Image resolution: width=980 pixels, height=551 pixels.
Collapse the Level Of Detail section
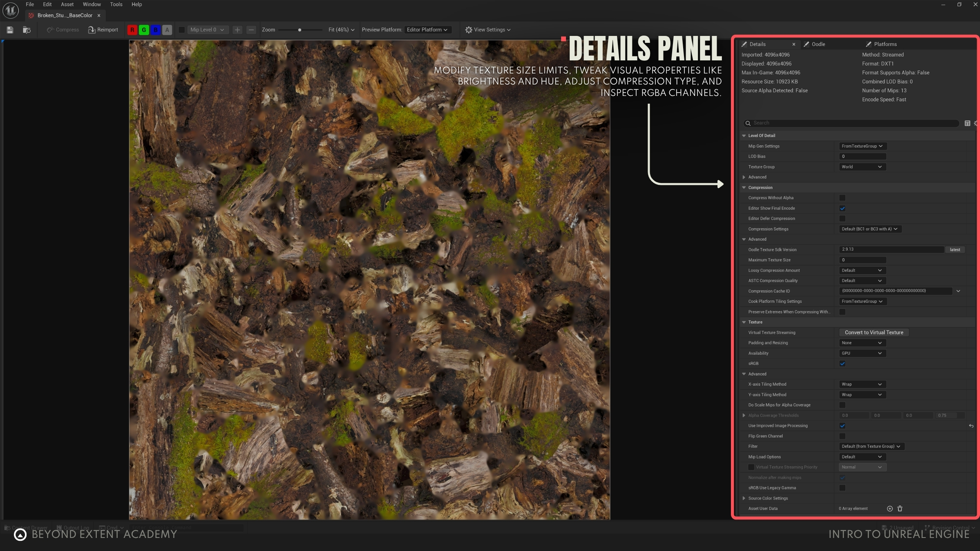pos(744,136)
